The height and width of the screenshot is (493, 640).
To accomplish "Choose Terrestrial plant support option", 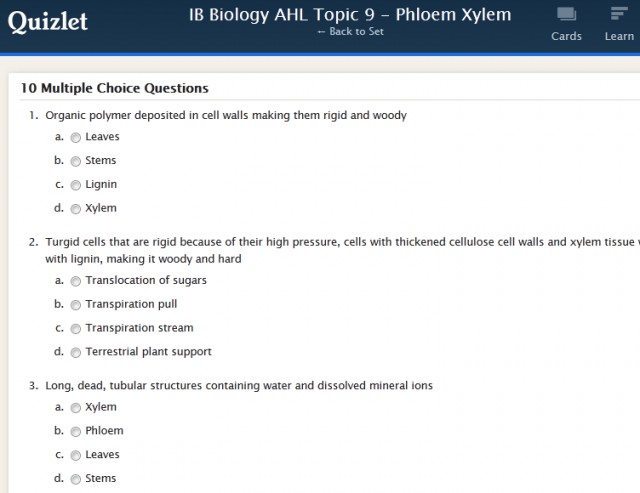I will point(76,353).
